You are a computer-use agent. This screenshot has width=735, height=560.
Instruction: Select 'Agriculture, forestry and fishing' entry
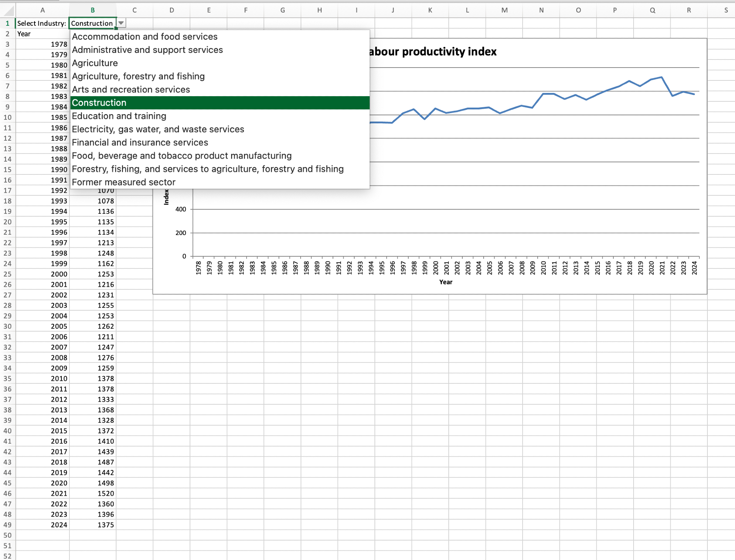coord(138,76)
